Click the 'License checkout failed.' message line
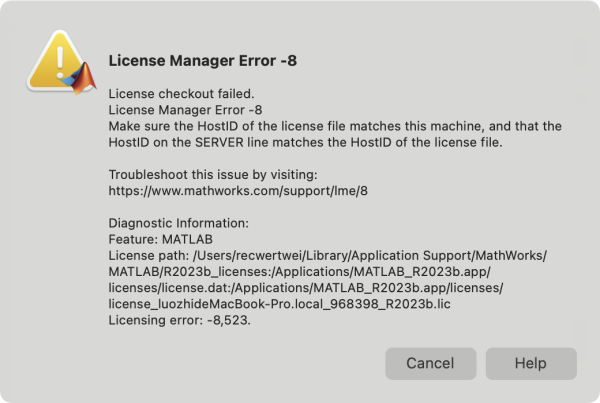The width and height of the screenshot is (600, 403). tap(181, 94)
